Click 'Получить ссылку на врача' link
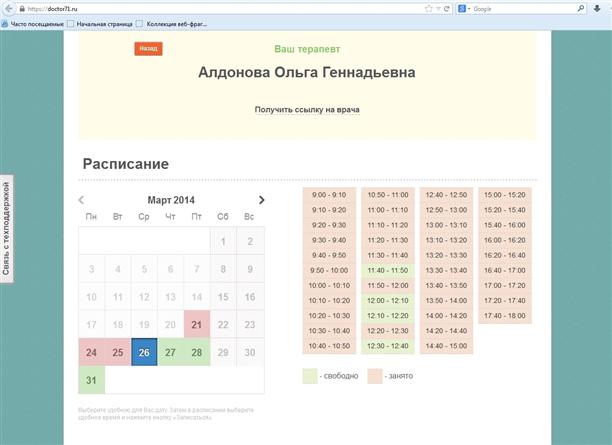Image resolution: width=612 pixels, height=445 pixels. (x=307, y=109)
